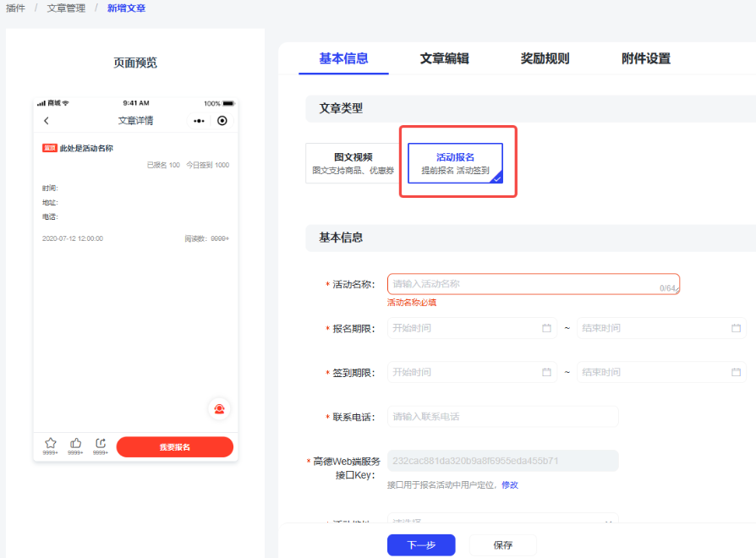Viewport: 756px width, 558px height.
Task: Select the 活动报名 article type
Action: (x=455, y=163)
